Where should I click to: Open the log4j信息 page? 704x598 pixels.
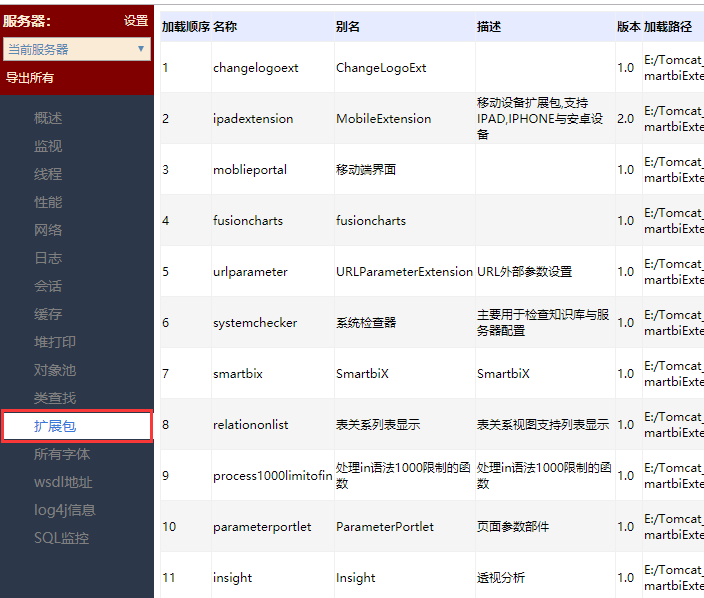click(65, 510)
